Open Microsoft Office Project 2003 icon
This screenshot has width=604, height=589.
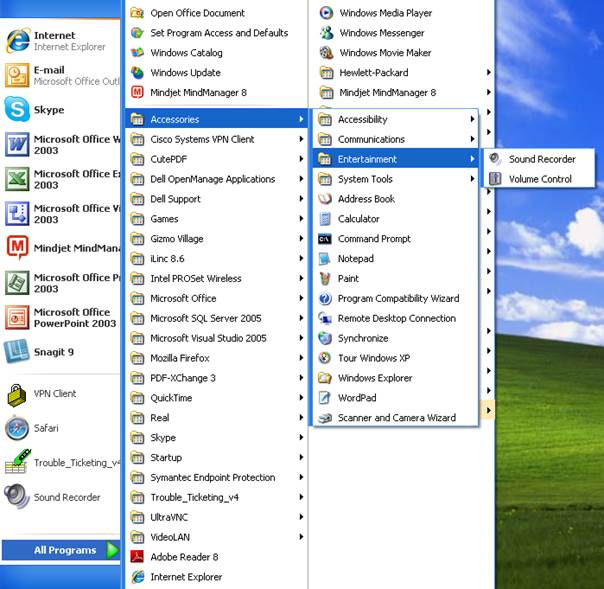pyautogui.click(x=17, y=282)
